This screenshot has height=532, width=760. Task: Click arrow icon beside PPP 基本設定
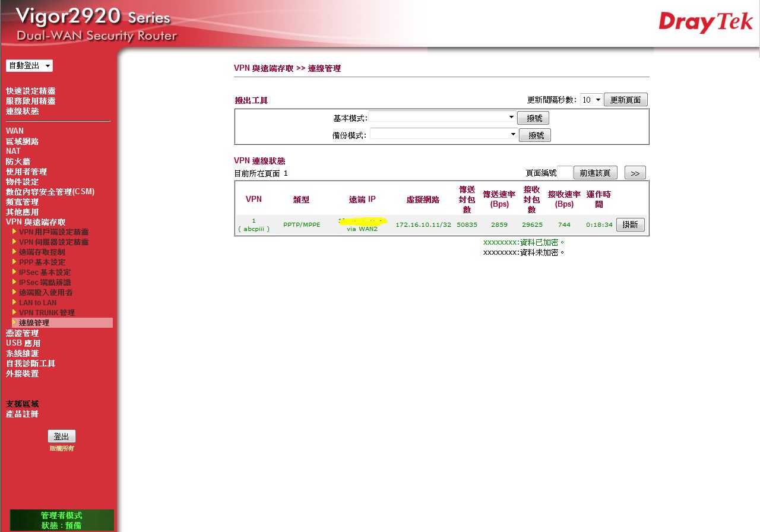(14, 262)
